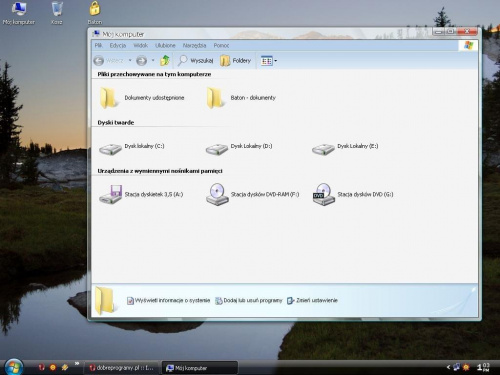Click Zmień ustawienie link
The width and height of the screenshot is (500, 375).
[x=312, y=300]
